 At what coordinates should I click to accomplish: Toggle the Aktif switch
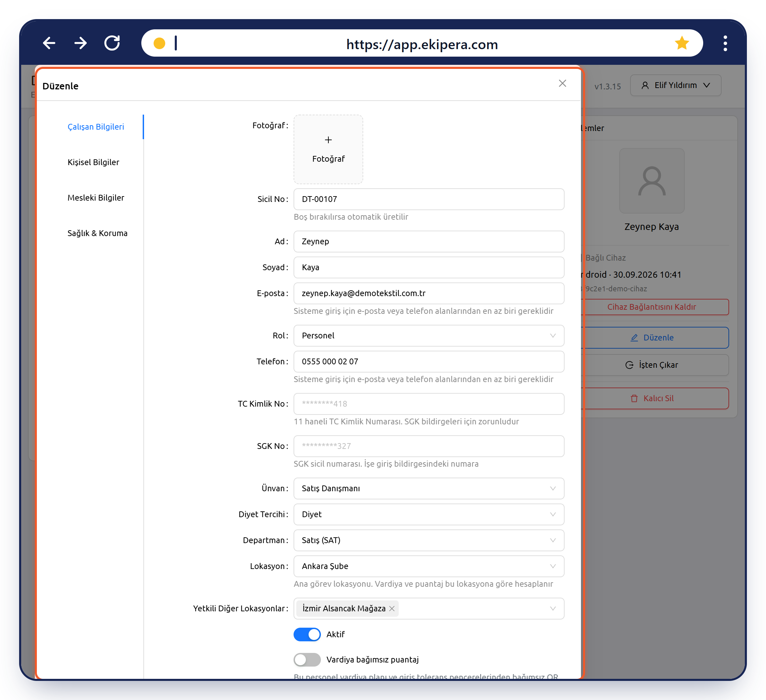pyautogui.click(x=307, y=634)
